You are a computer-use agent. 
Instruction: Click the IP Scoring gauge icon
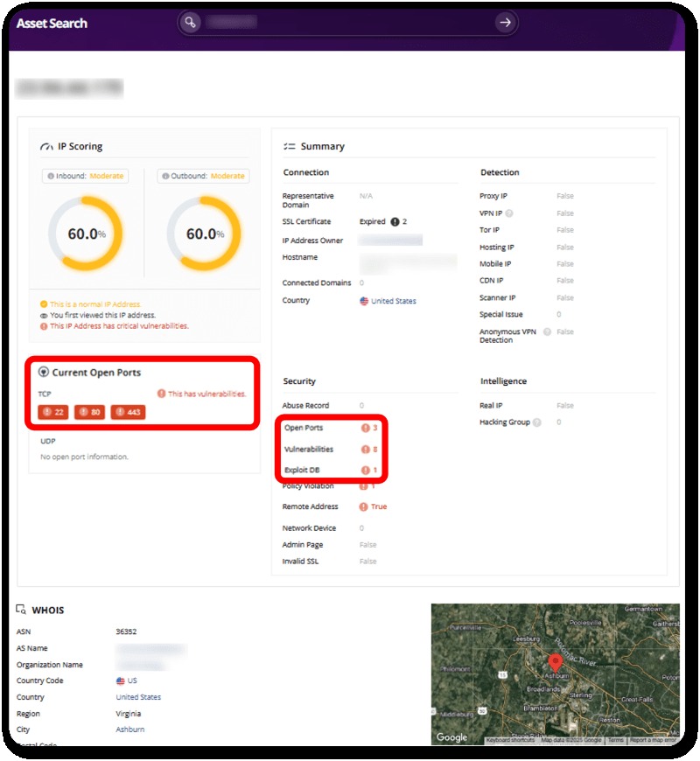(46, 146)
